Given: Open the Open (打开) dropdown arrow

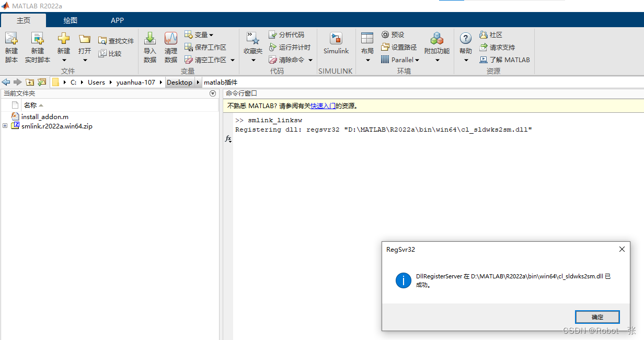Looking at the screenshot, I should pos(85,61).
